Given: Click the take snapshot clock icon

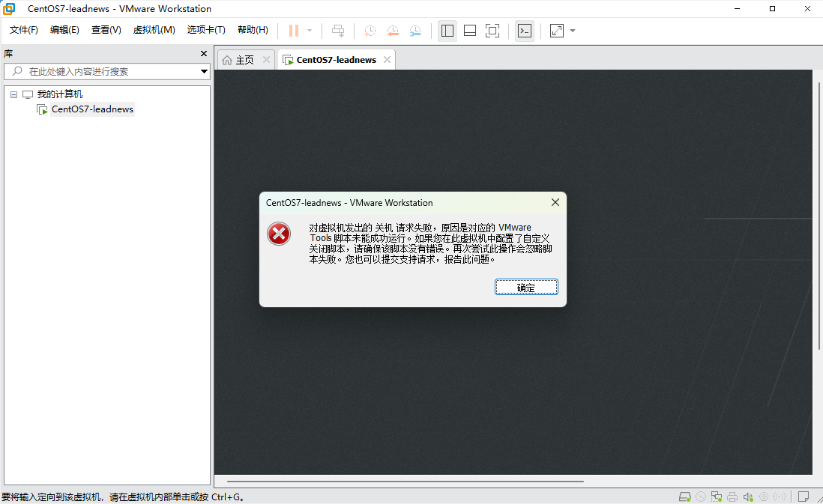Looking at the screenshot, I should click(370, 31).
